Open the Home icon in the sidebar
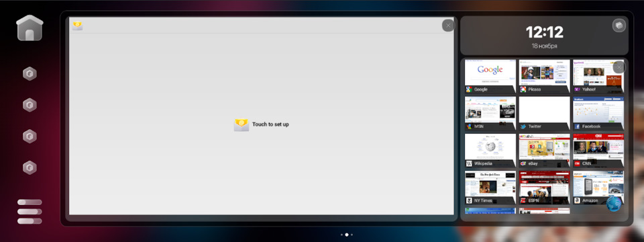Image resolution: width=644 pixels, height=242 pixels. coord(30,28)
